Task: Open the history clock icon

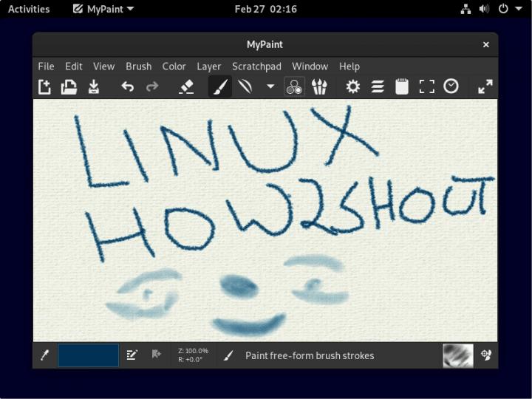Action: [x=451, y=87]
